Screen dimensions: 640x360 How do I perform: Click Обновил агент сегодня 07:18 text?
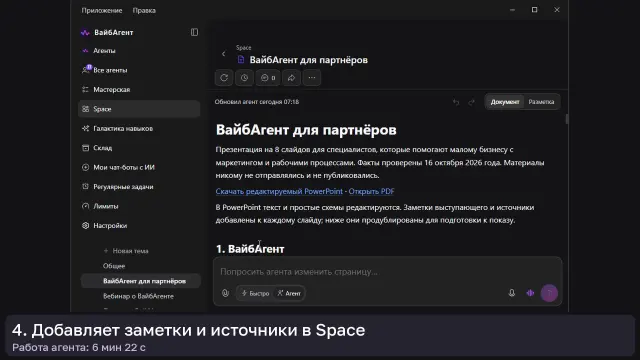[257, 102]
